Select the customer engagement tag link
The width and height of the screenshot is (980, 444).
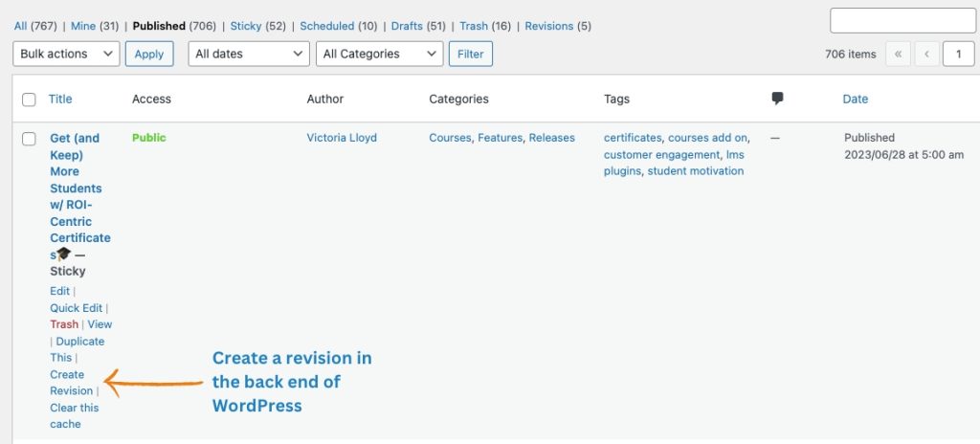tap(661, 154)
